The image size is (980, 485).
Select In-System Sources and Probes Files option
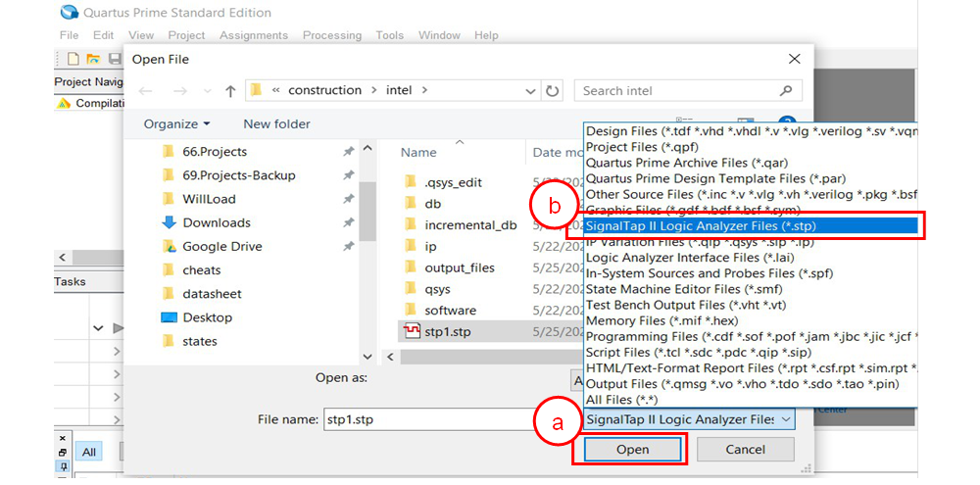pos(750,273)
